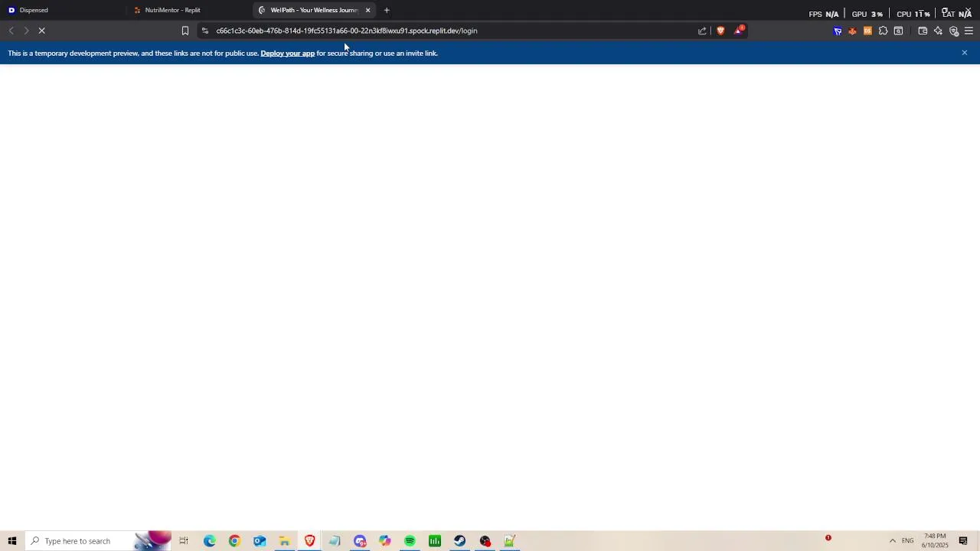Open a new browser tab
The height and width of the screenshot is (551, 980).
tap(387, 10)
